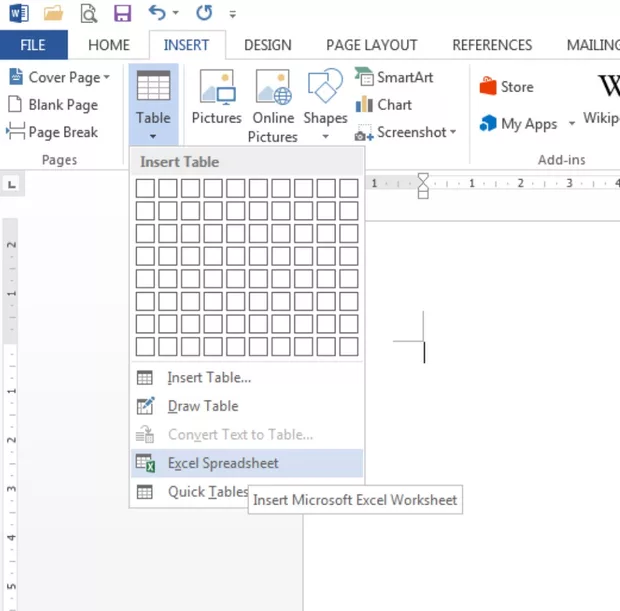Click the Undo arrow icon

157,14
